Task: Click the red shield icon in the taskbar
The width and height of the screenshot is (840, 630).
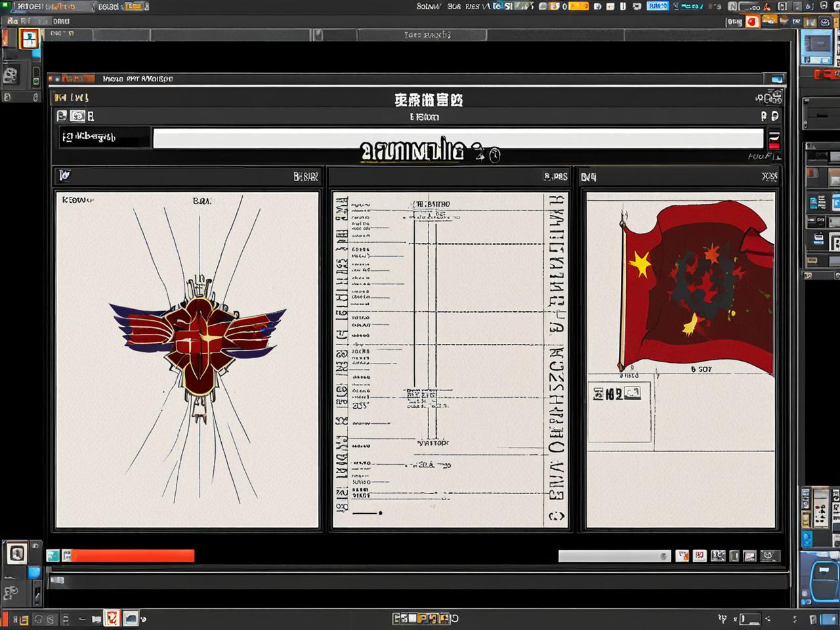Action: point(113,618)
